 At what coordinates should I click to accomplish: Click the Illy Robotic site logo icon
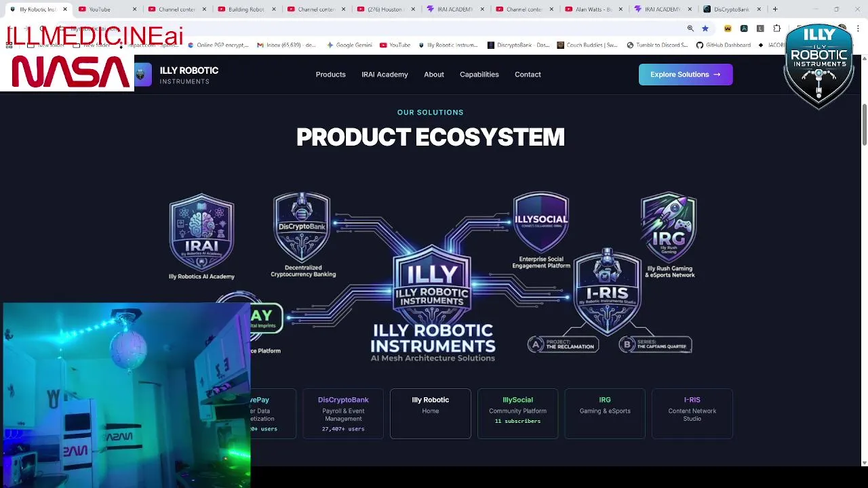(x=140, y=75)
